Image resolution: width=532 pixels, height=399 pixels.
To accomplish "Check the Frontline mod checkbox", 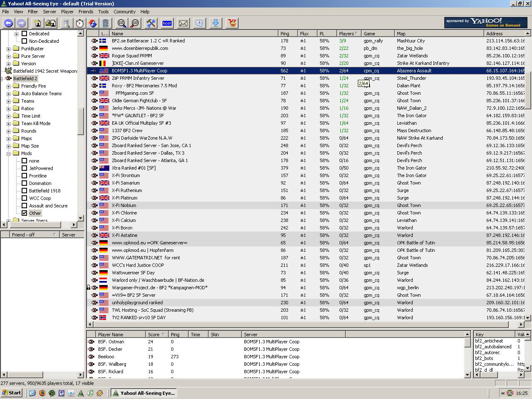I will (x=24, y=176).
